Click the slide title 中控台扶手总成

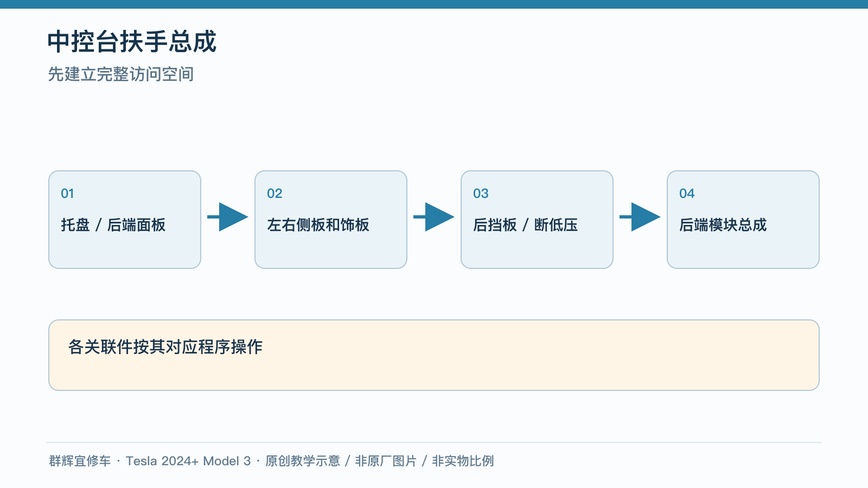pyautogui.click(x=132, y=42)
